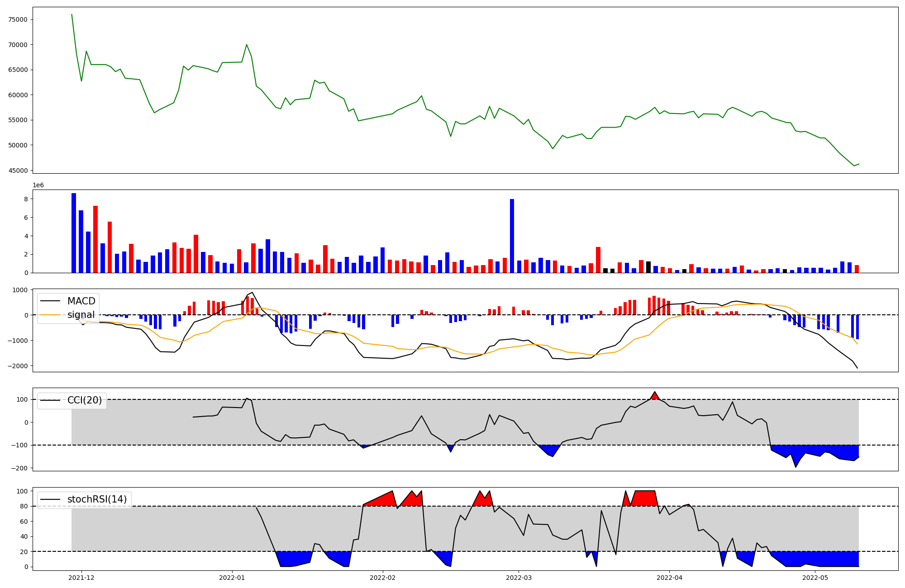Viewport: 905px width, 588px height.
Task: Click the orange signal legend entry
Action: click(81, 315)
